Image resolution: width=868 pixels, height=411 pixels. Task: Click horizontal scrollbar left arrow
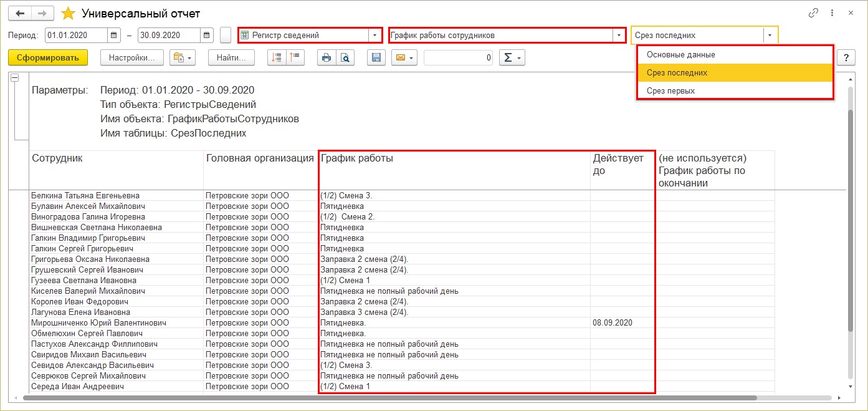pos(16,397)
